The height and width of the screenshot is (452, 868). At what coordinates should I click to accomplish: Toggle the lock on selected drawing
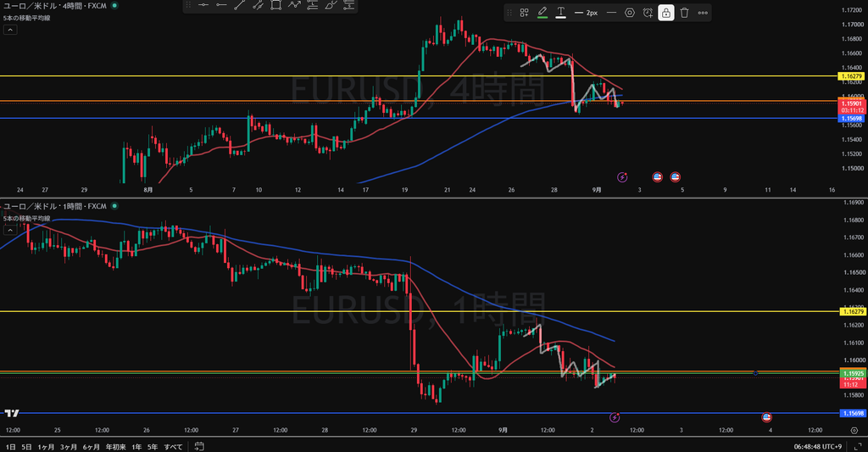pos(666,13)
